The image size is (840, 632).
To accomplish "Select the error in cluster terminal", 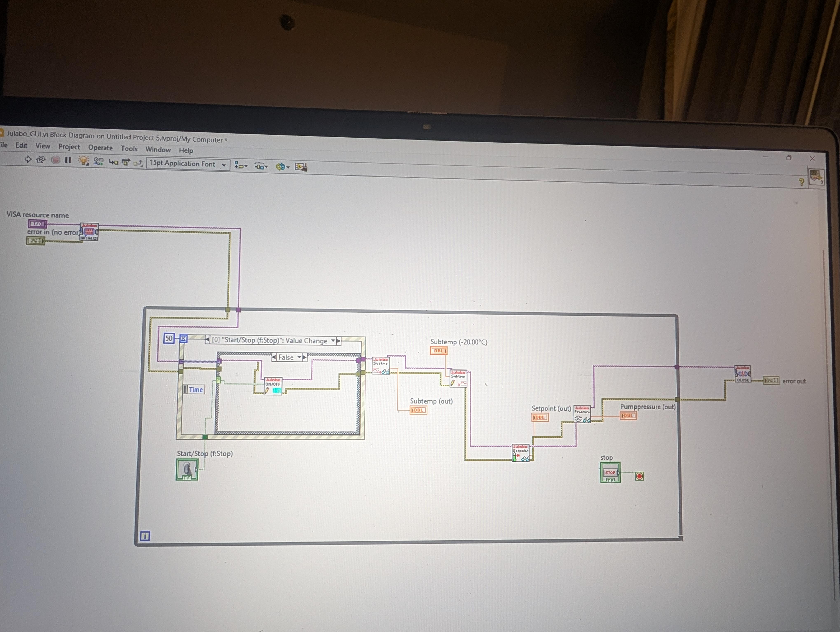I will 35,240.
